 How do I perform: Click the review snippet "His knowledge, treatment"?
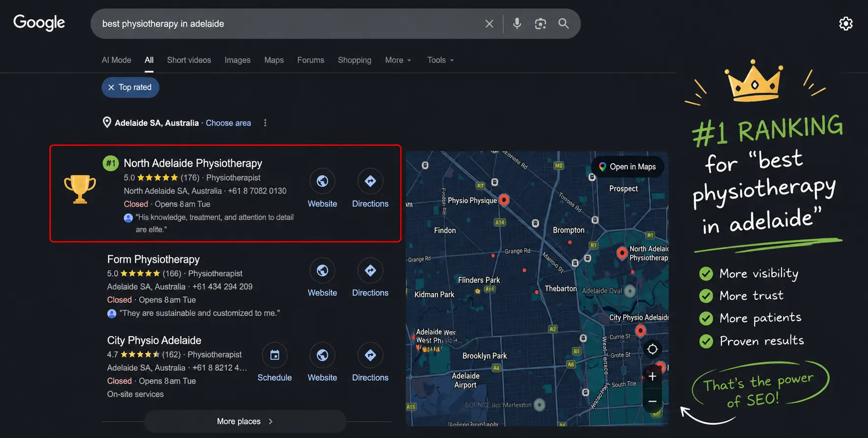(214, 223)
